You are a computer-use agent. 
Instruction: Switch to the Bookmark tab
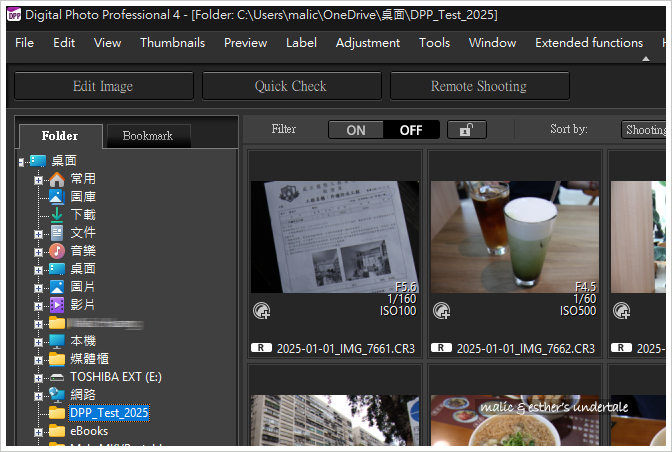point(148,136)
